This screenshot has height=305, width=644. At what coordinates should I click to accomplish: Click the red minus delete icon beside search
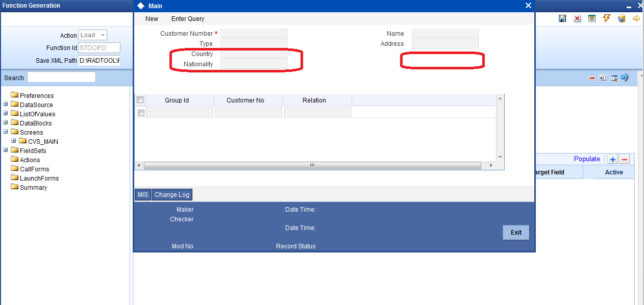pos(592,78)
